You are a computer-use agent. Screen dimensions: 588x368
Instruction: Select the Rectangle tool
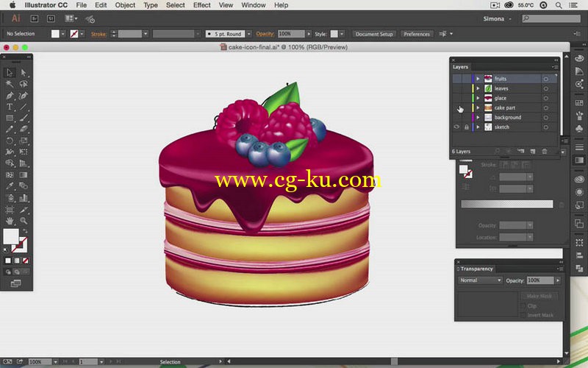pyautogui.click(x=10, y=118)
